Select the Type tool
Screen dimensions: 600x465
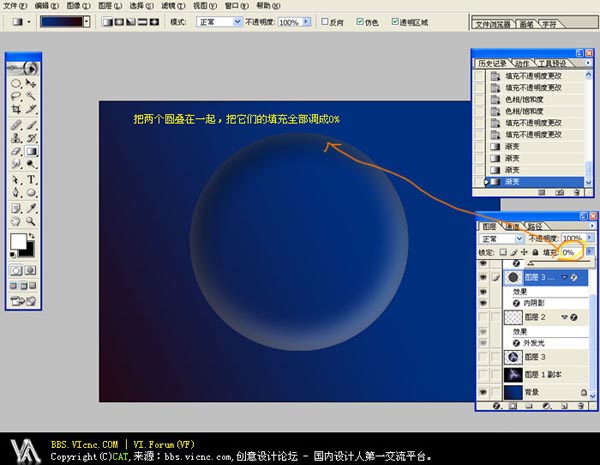pyautogui.click(x=31, y=179)
